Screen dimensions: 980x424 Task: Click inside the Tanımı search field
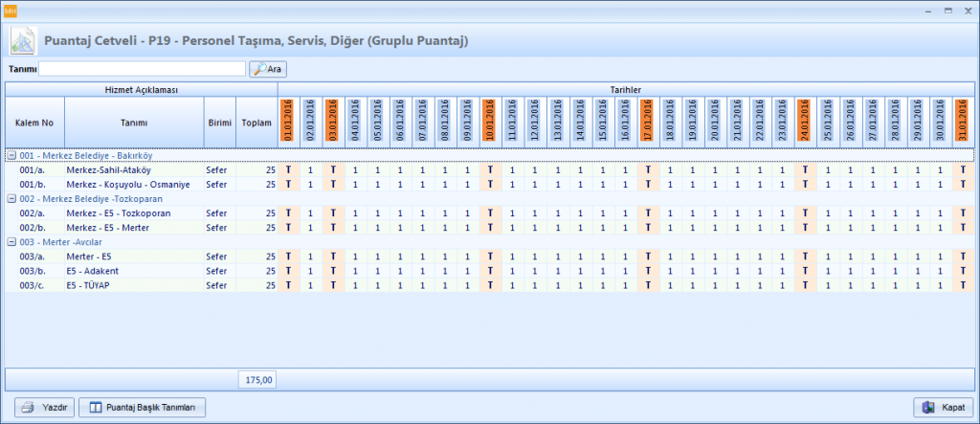point(142,69)
